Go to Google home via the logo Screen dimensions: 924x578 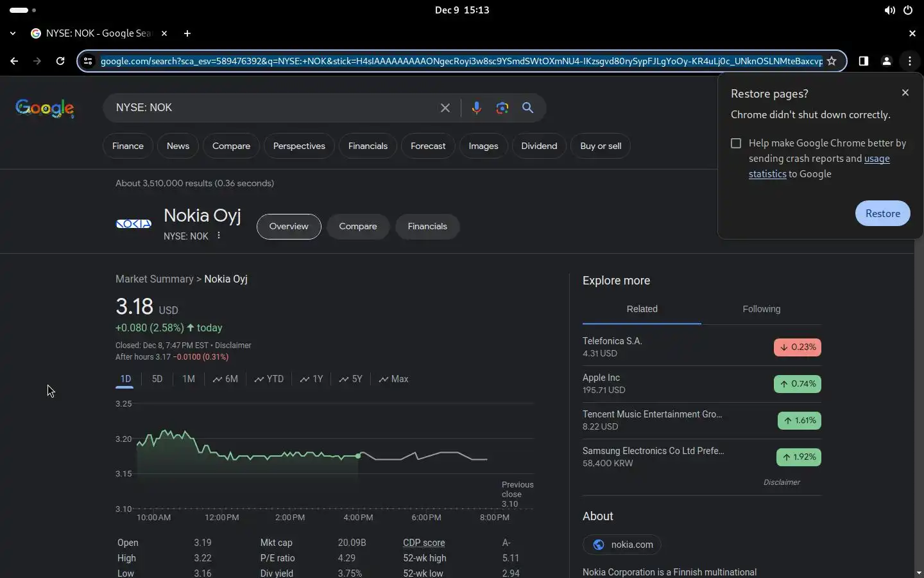[x=45, y=108]
